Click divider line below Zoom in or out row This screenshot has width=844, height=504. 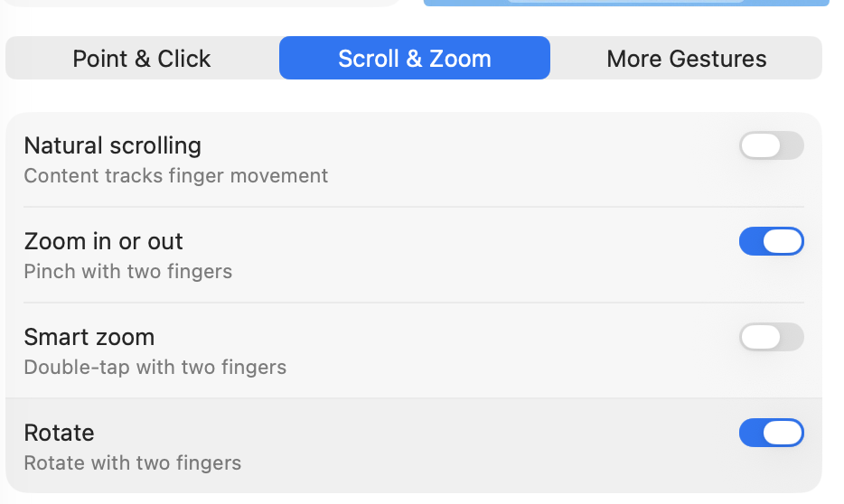414,303
